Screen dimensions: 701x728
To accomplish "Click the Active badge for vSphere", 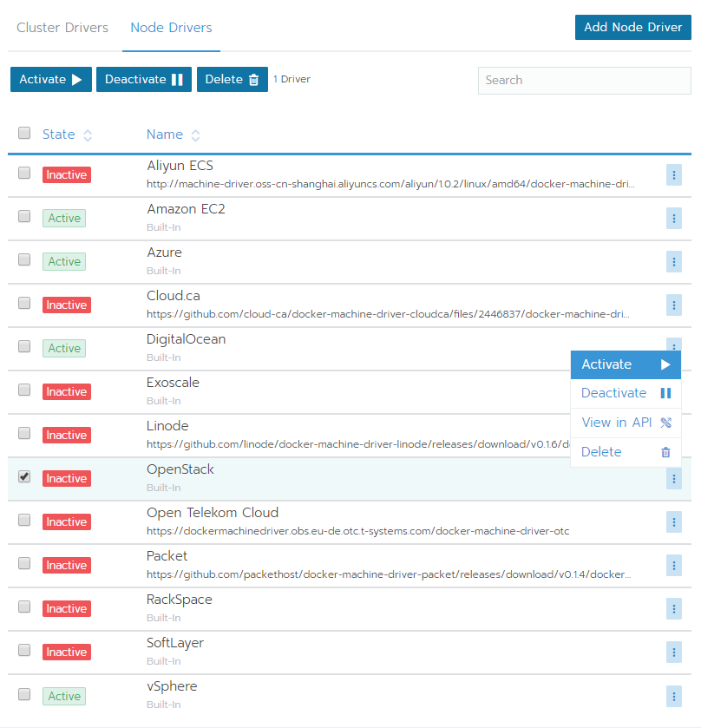I will [64, 697].
